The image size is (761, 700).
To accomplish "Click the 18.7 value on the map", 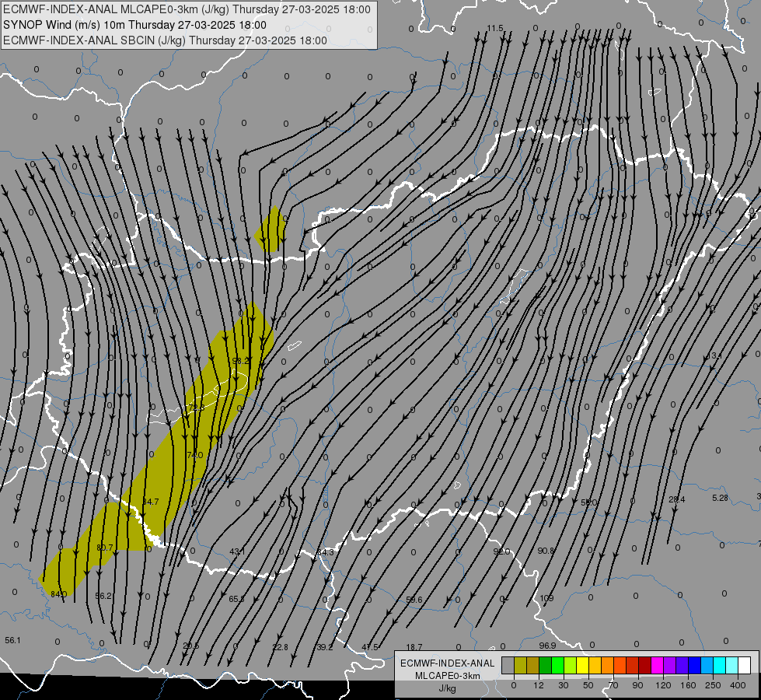I will [x=414, y=648].
